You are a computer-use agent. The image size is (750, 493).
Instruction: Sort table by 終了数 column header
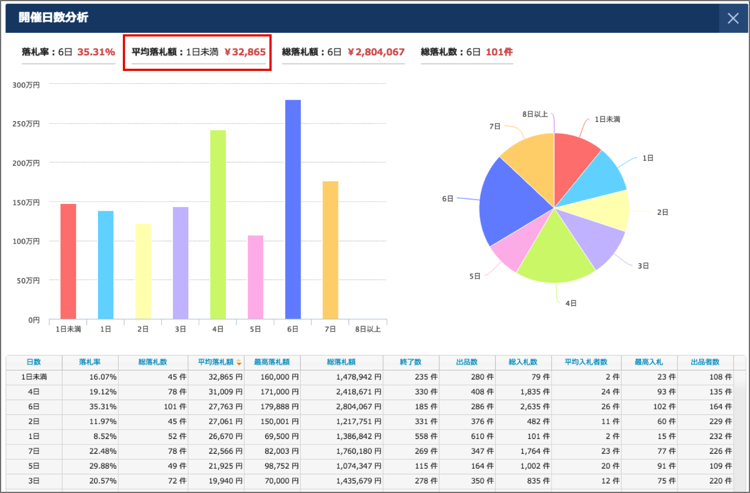[x=410, y=361]
